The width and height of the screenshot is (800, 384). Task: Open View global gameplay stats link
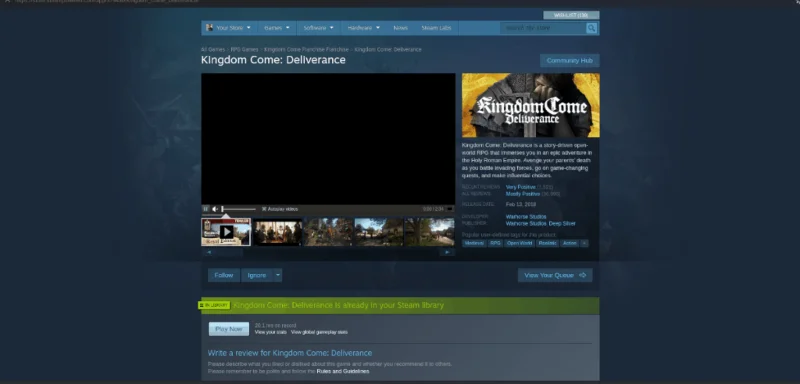click(319, 332)
